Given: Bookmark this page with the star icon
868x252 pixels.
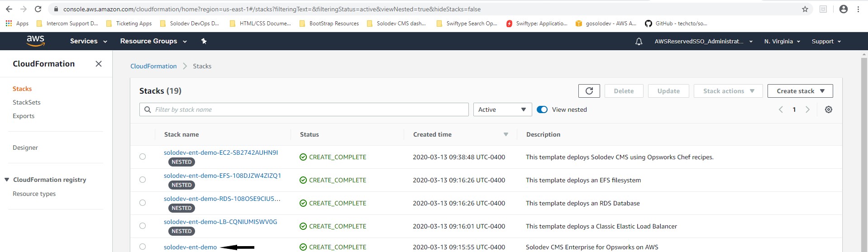Looking at the screenshot, I should 805,9.
